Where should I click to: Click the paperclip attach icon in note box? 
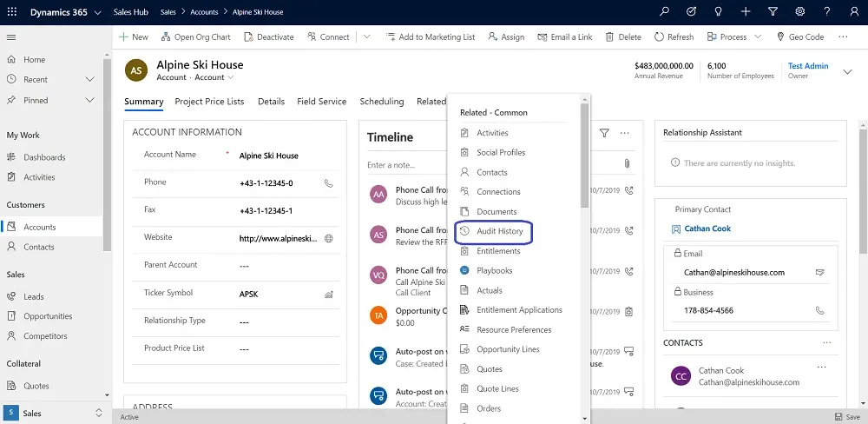(628, 163)
